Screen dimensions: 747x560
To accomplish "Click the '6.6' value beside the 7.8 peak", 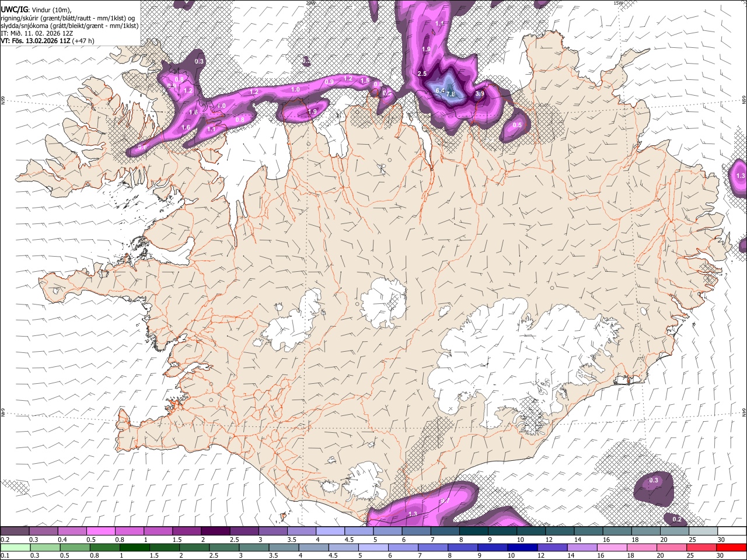I will tap(439, 91).
